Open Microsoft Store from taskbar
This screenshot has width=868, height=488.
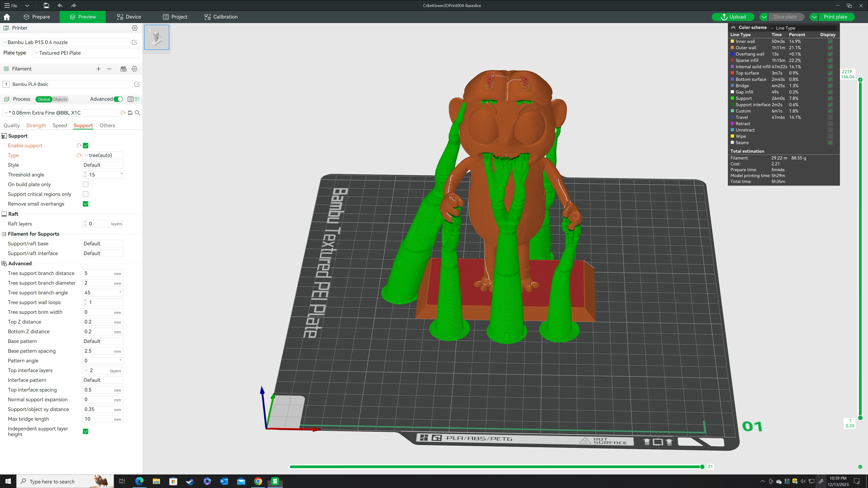173,481
